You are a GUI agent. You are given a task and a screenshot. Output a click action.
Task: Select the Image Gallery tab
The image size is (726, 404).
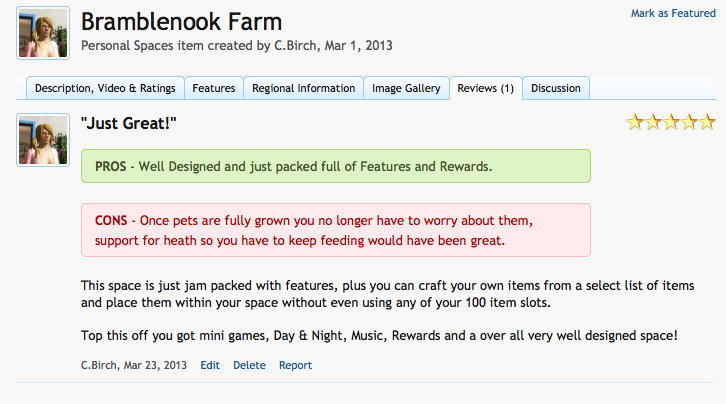(406, 88)
